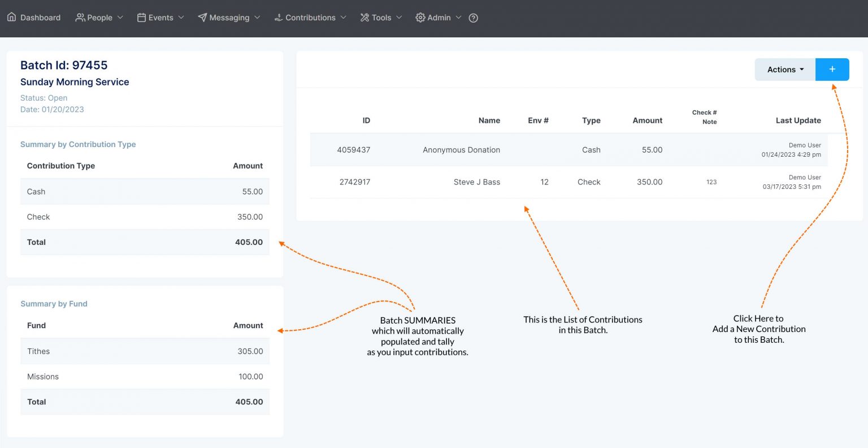The height and width of the screenshot is (448, 868).
Task: Click the 55.00 amount in contributions list
Action: [652, 150]
